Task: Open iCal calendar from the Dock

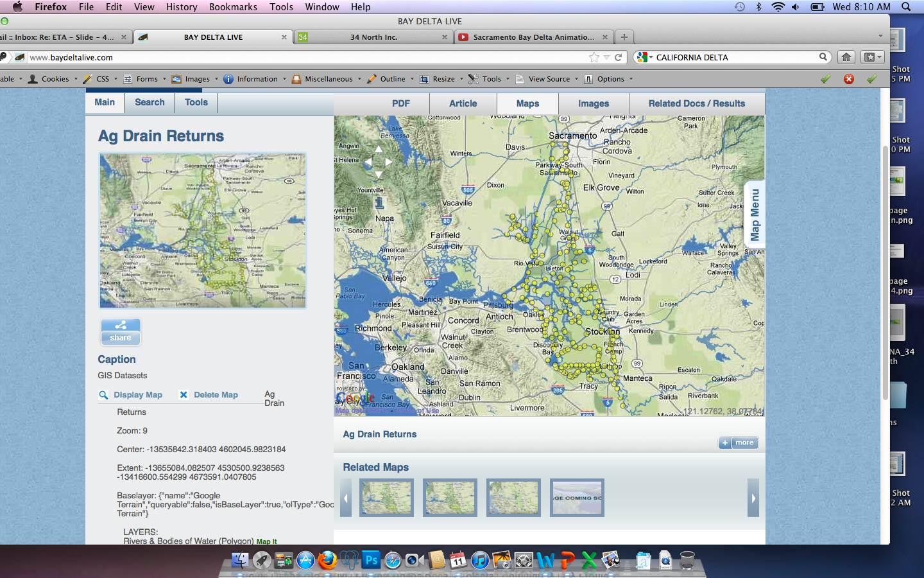Action: (x=458, y=560)
